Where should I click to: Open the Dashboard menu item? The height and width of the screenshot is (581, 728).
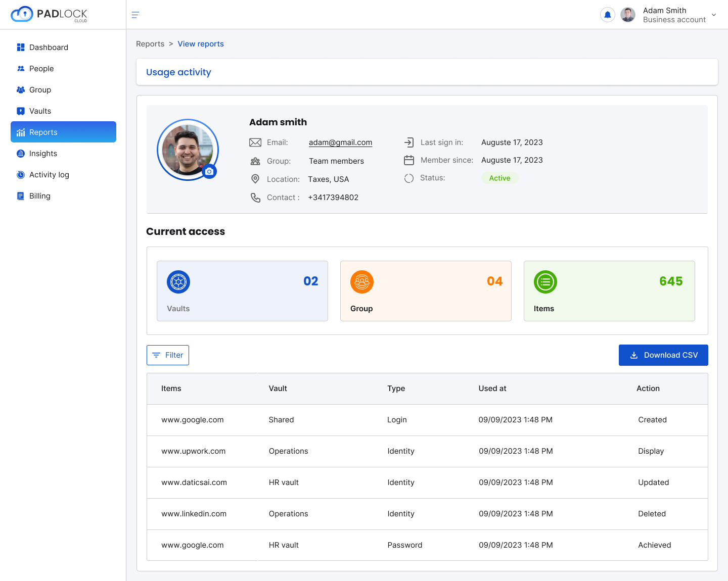[x=63, y=47]
